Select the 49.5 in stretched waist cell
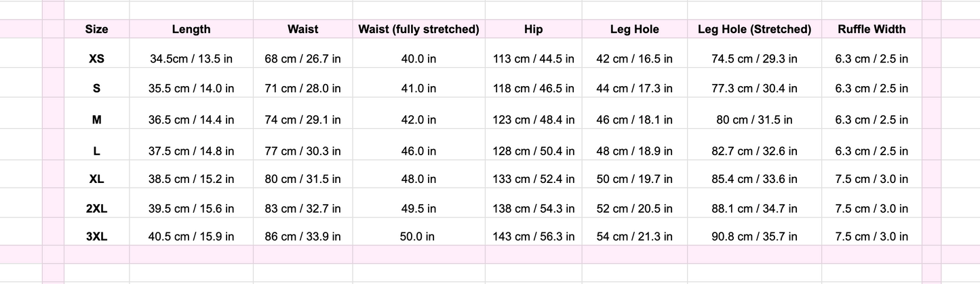The height and width of the screenshot is (284, 980). tap(418, 209)
